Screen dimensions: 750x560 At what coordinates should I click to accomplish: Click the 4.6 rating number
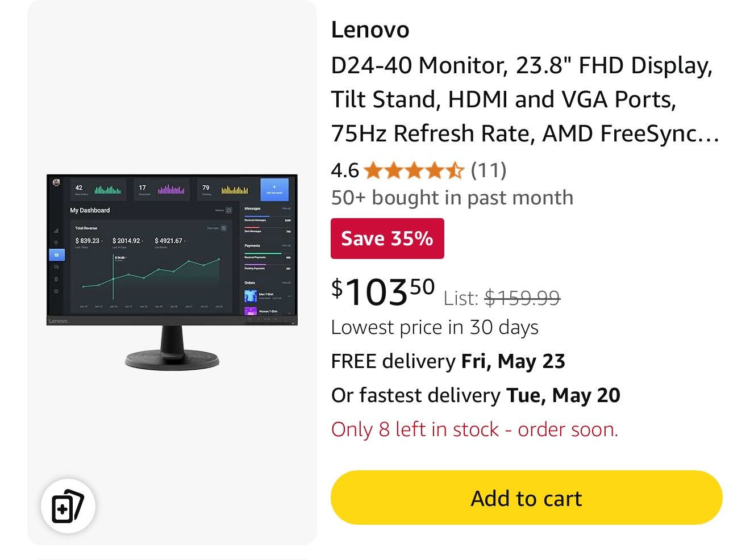pyautogui.click(x=345, y=170)
